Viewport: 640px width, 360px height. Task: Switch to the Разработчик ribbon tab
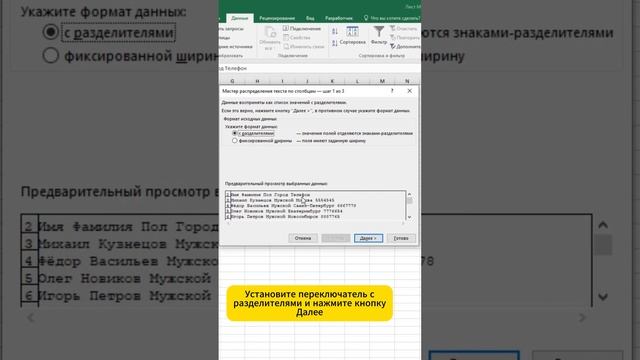tap(339, 18)
